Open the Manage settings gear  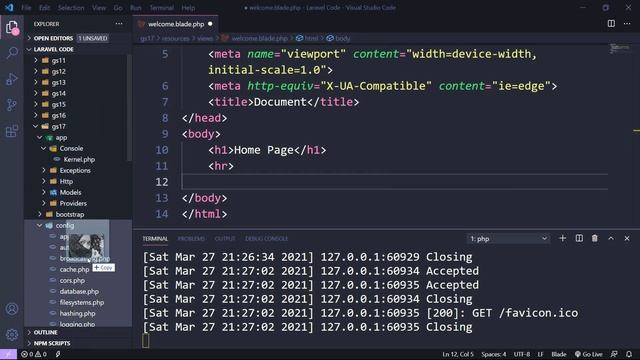point(12,335)
